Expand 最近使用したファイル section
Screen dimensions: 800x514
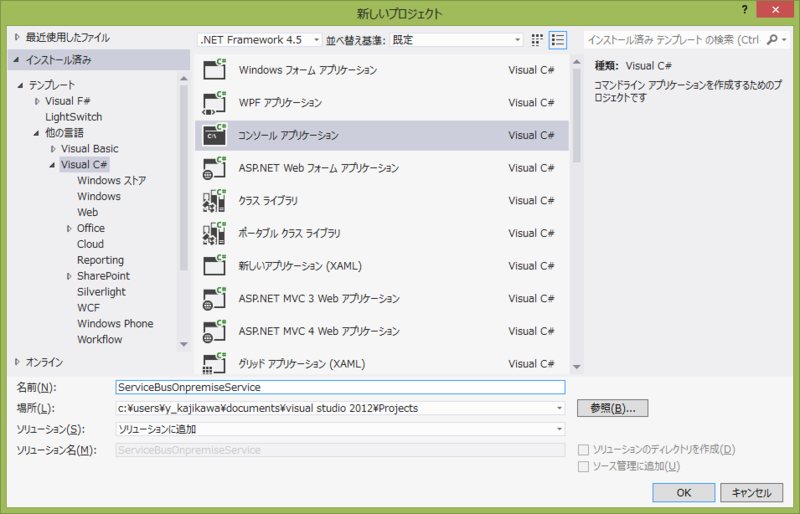tap(17, 37)
